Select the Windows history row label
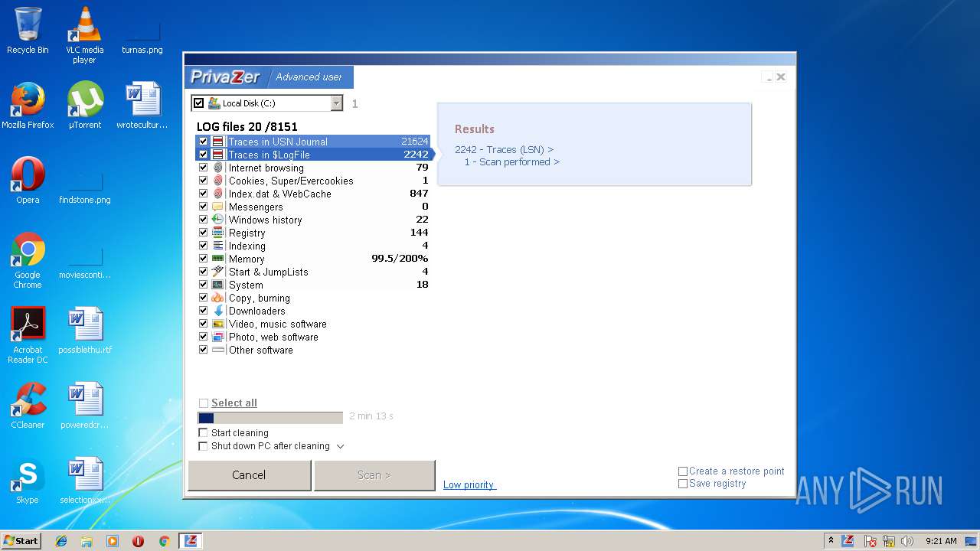 coord(265,220)
